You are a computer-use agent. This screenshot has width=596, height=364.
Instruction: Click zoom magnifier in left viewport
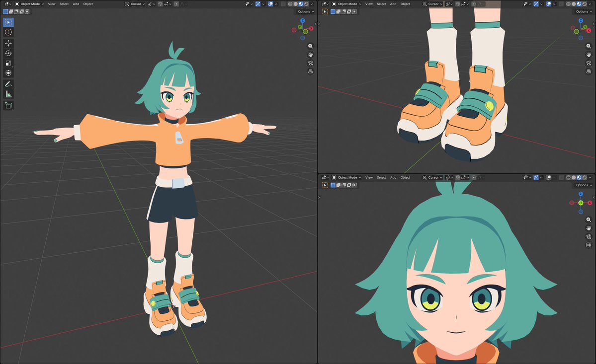click(x=311, y=46)
